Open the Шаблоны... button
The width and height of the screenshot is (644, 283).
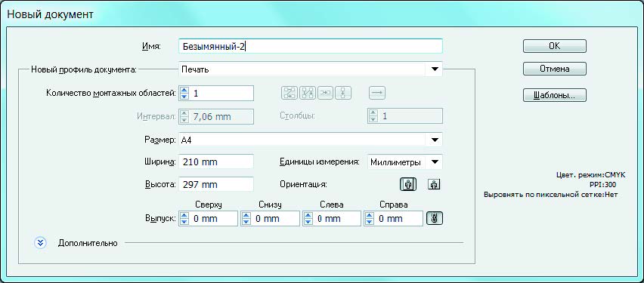555,95
